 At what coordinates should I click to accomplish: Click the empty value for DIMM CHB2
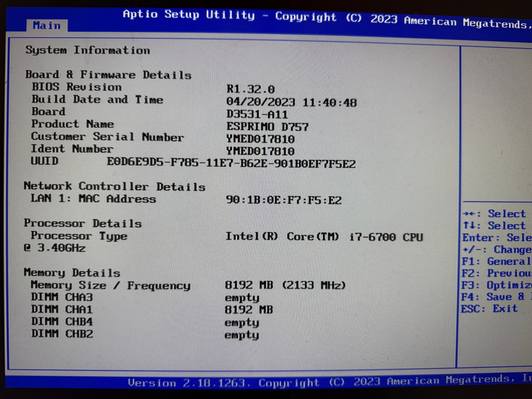pyautogui.click(x=242, y=335)
